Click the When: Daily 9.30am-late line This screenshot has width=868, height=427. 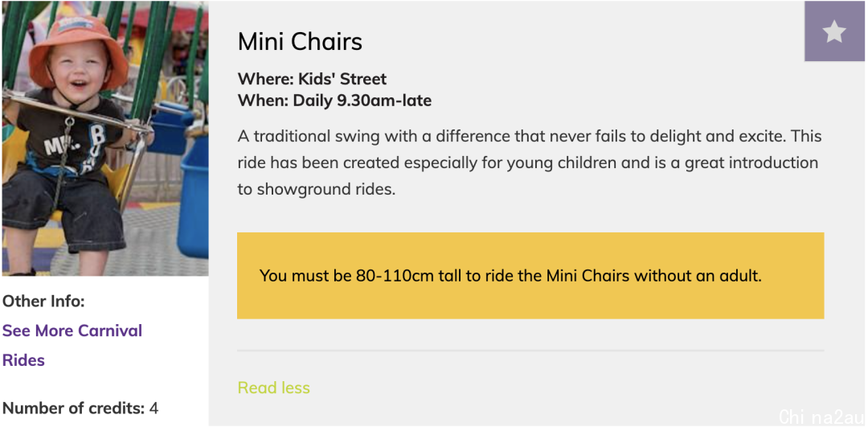pos(334,101)
